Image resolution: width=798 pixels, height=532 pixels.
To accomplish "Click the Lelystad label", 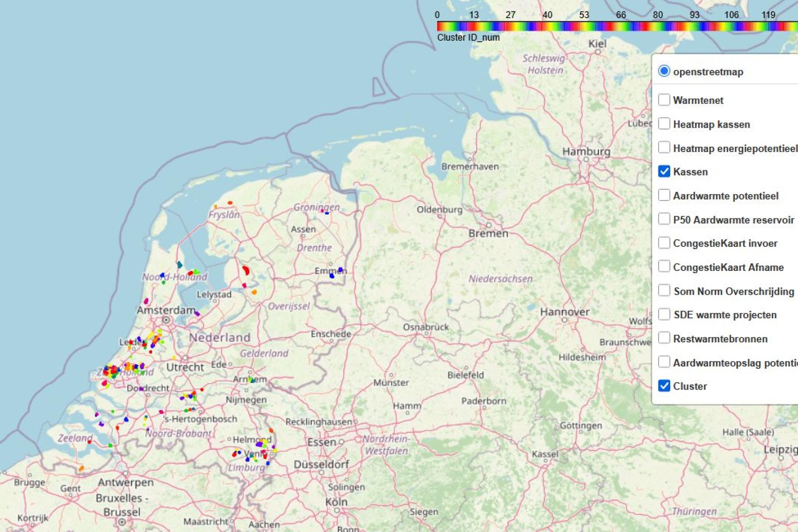I will 214,294.
